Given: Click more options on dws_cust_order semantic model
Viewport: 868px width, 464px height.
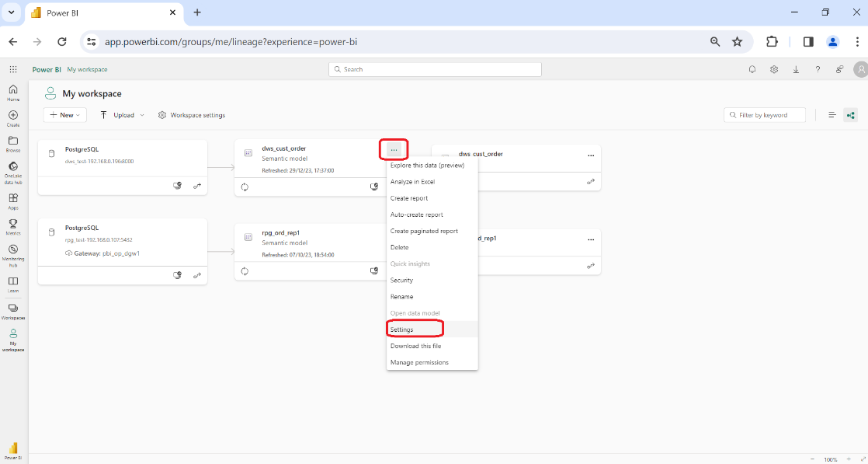Looking at the screenshot, I should [x=394, y=150].
